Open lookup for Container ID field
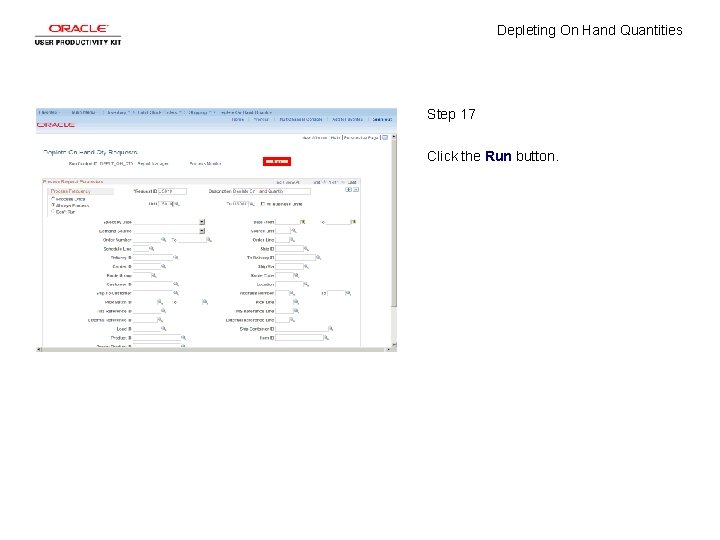Viewport: 720px width, 540px height. pos(176,284)
